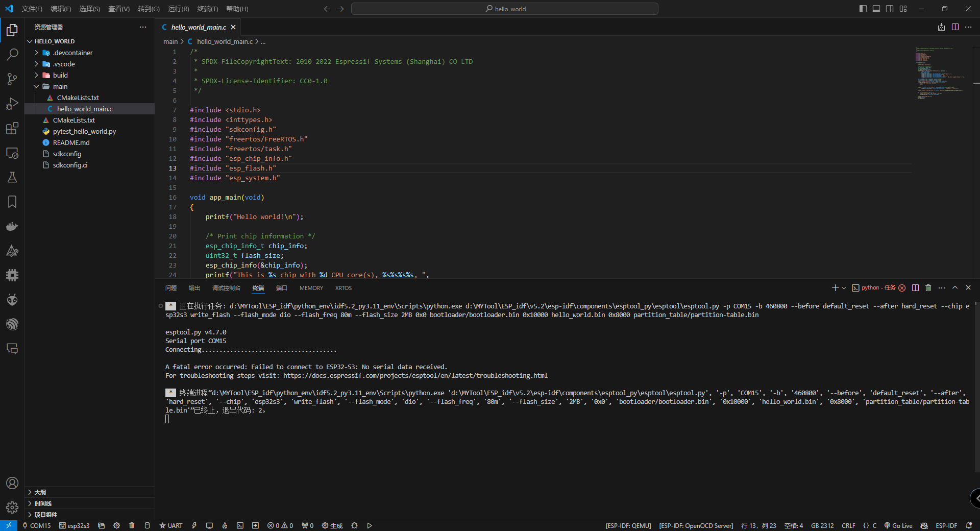Open the Bookmarks view
Screen dimensions: 980x531
click(12, 202)
